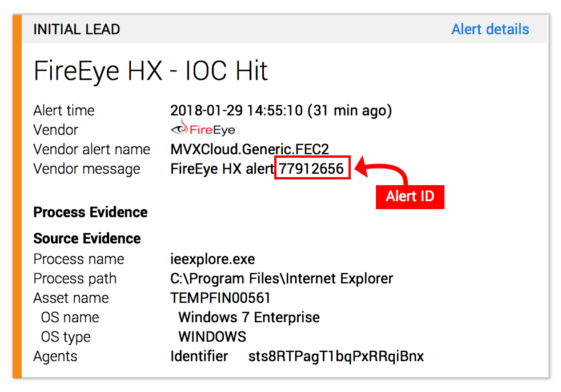Screen dimensions: 561x392
Task: Click the Agents label
Action: [x=55, y=357]
